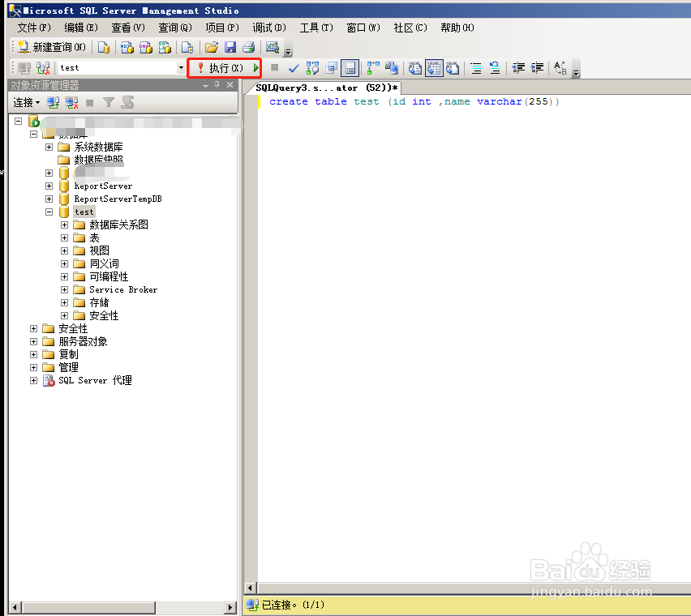Click the Analysis Services XMLA Query icon

pos(165,47)
